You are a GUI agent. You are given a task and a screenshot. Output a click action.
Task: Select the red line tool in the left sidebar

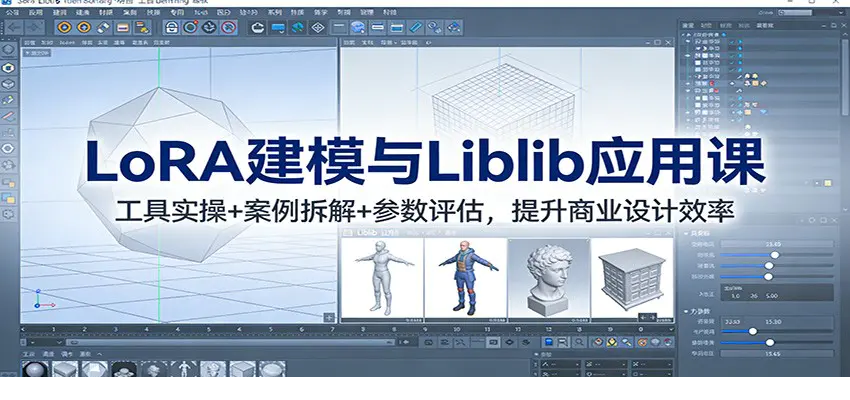point(8,117)
